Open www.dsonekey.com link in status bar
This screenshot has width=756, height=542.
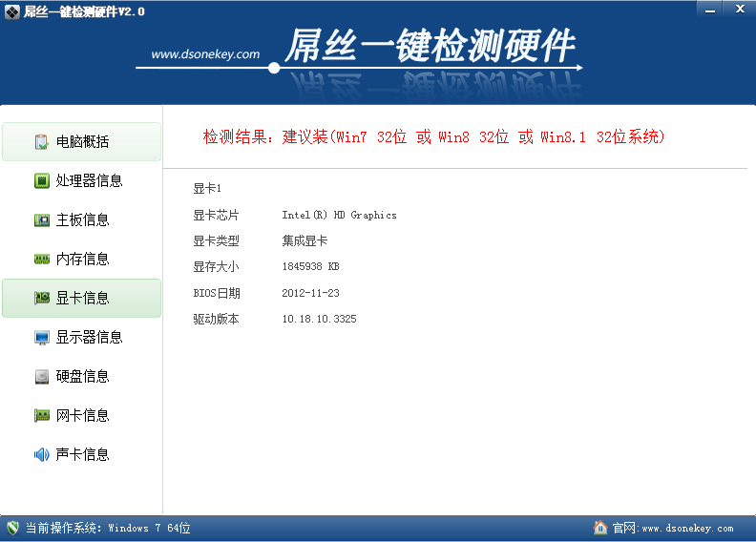pos(687,529)
